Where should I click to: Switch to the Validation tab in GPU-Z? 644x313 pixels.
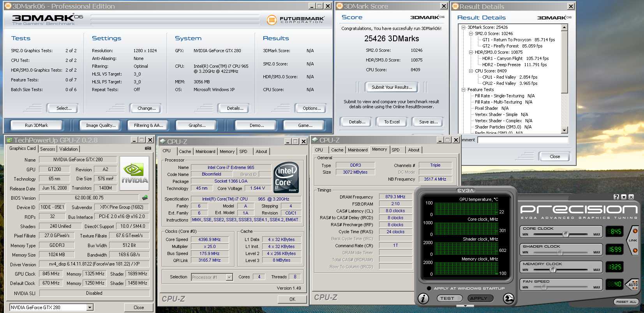(x=69, y=149)
